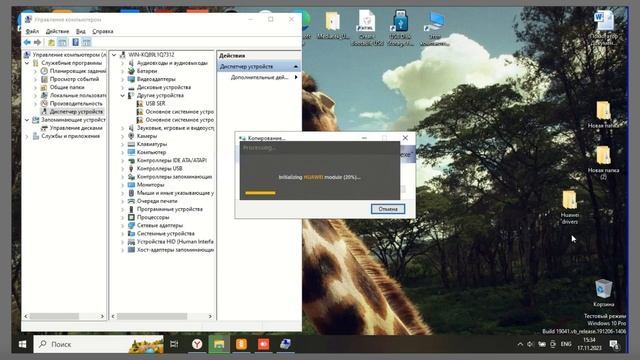640x360 pixels.
Task: Click the Батареи device category icon
Action: [x=131, y=71]
